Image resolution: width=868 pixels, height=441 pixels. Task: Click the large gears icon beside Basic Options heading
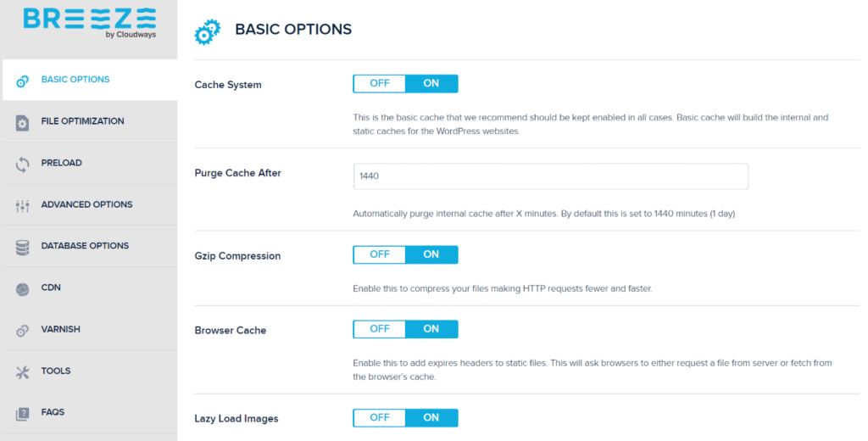[207, 32]
